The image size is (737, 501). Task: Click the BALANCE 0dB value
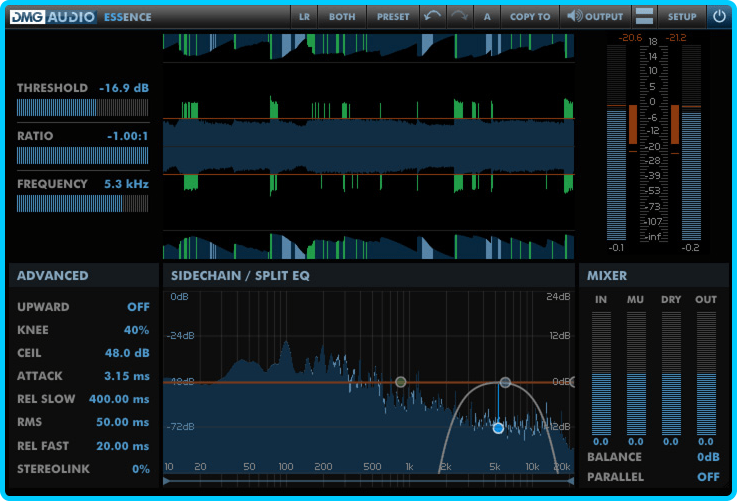(708, 457)
